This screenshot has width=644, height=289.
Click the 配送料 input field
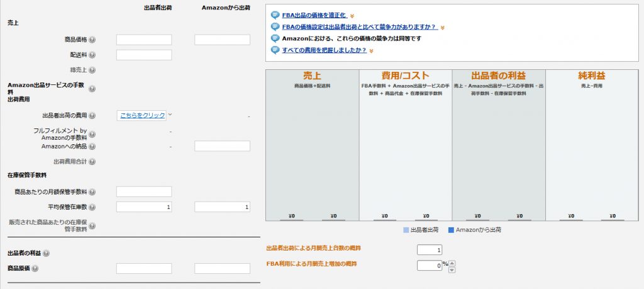coord(144,55)
